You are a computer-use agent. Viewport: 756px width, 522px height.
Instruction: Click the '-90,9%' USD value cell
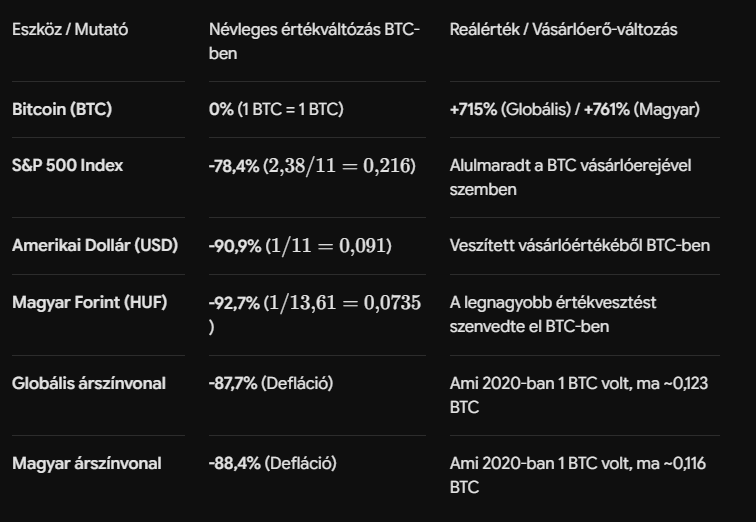(x=300, y=246)
